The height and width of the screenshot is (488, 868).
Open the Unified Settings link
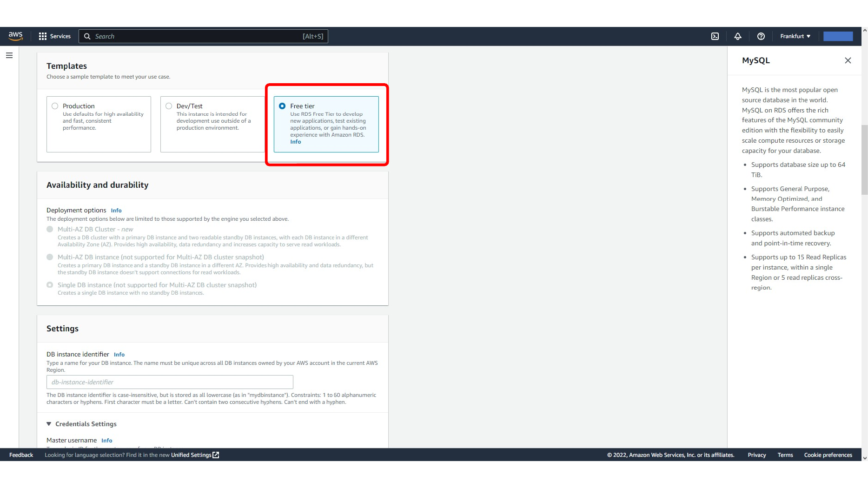tap(191, 455)
